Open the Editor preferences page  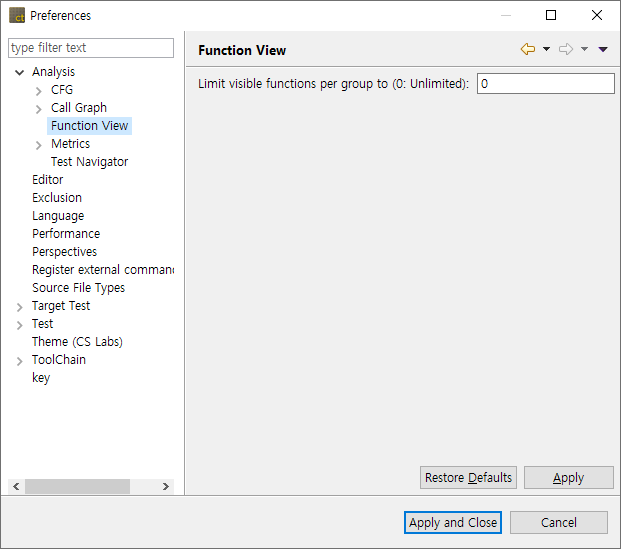tap(47, 180)
